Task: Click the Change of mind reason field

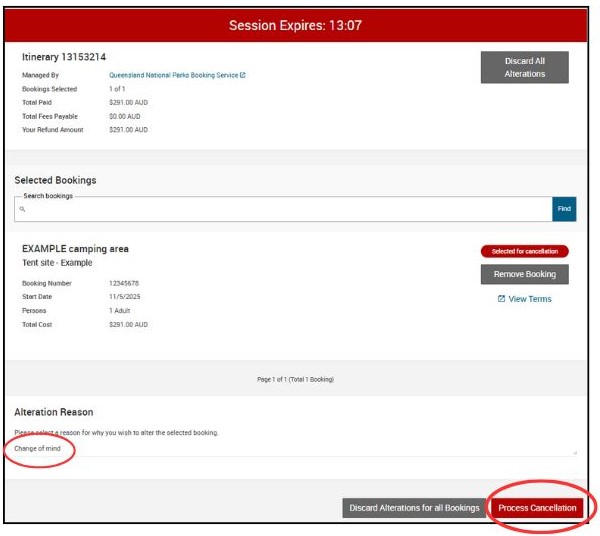Action: [295, 448]
